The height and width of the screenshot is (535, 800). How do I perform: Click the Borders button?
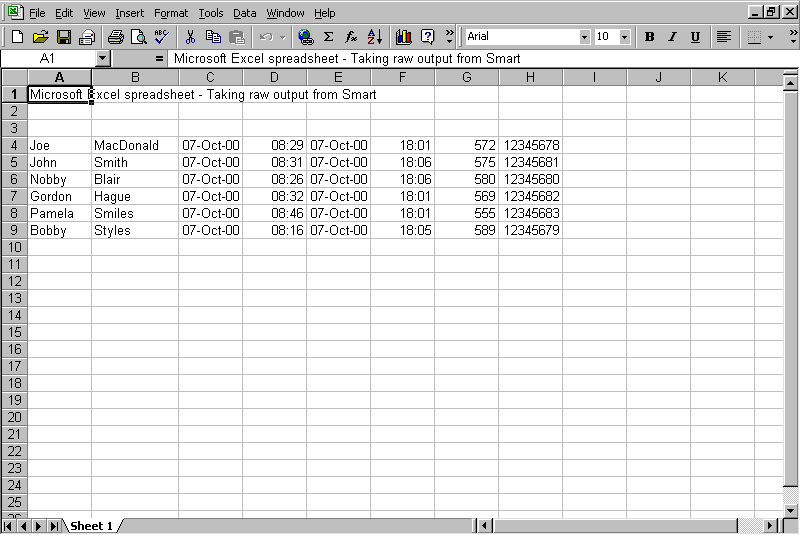[x=754, y=37]
